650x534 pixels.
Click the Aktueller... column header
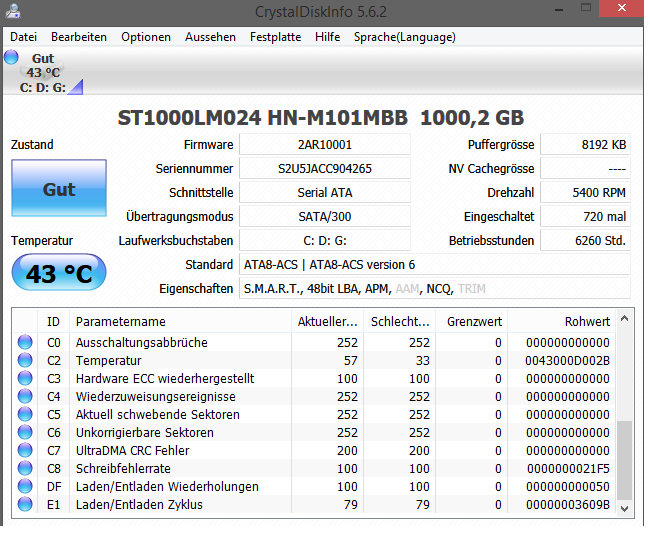point(327,321)
